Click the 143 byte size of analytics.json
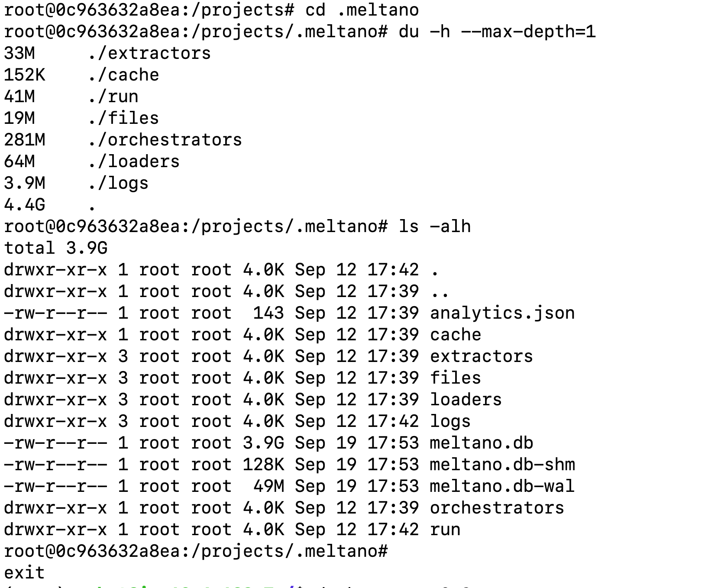 268,313
